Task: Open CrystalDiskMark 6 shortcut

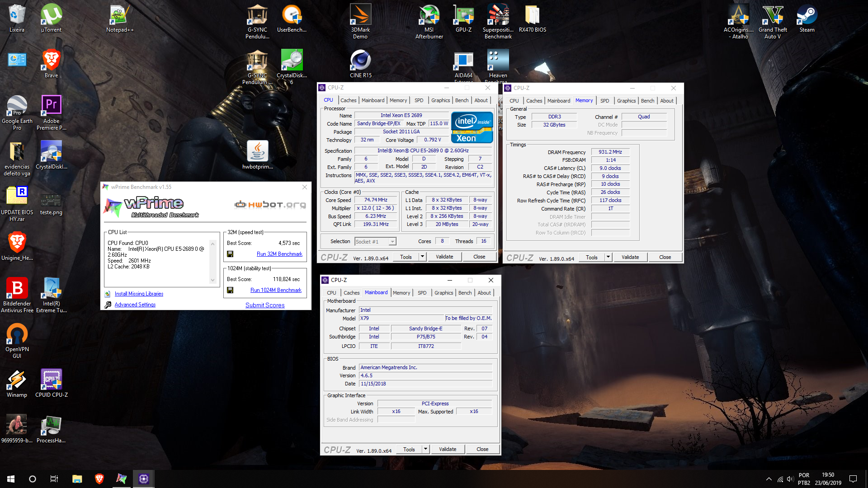Action: point(292,67)
